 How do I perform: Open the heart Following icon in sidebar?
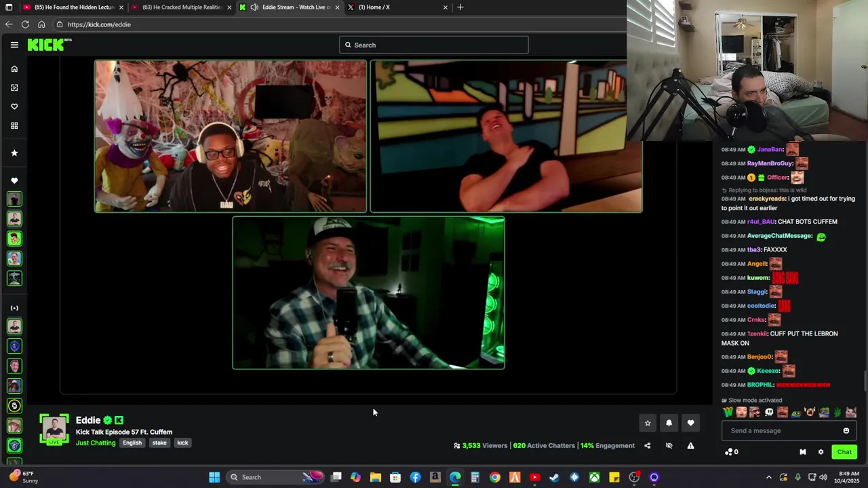point(14,106)
